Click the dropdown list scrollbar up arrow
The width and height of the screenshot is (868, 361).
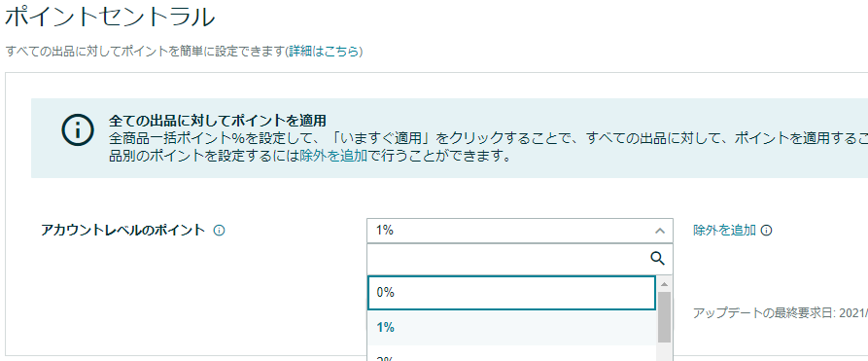pos(664,284)
